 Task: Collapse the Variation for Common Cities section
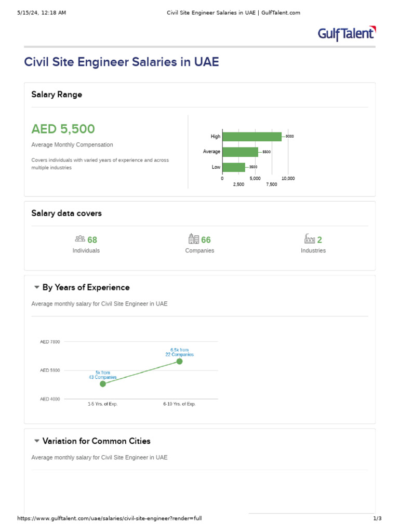coord(37,441)
